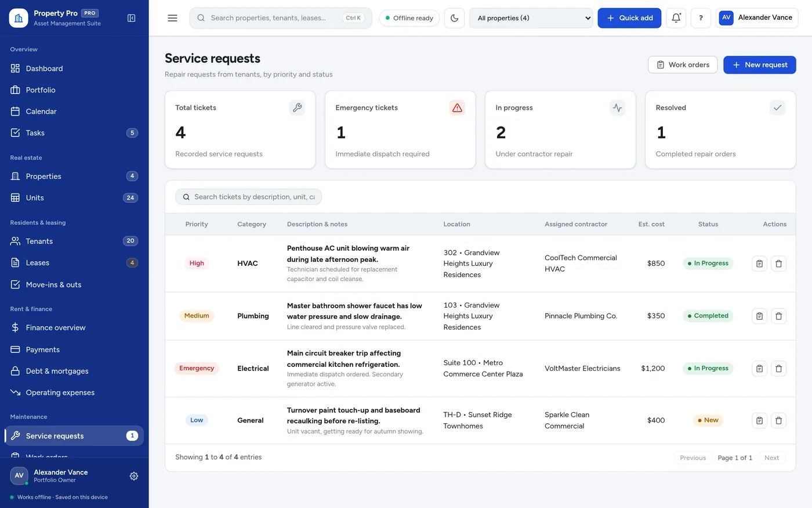Go to Move-ins & outs
Viewport: 812px width, 508px height.
click(74, 284)
